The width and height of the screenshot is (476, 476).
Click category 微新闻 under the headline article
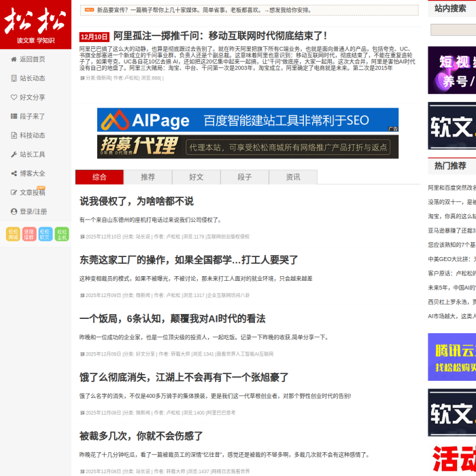(x=104, y=78)
